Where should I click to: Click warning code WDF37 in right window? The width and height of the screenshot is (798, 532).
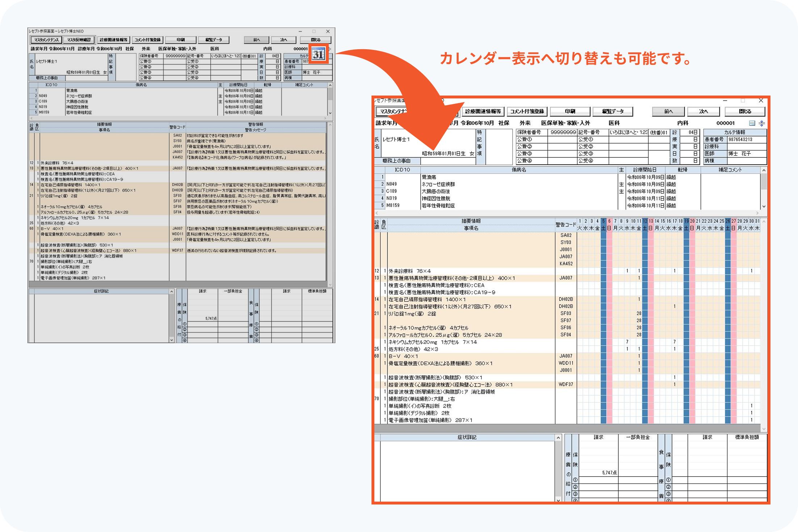pos(566,384)
